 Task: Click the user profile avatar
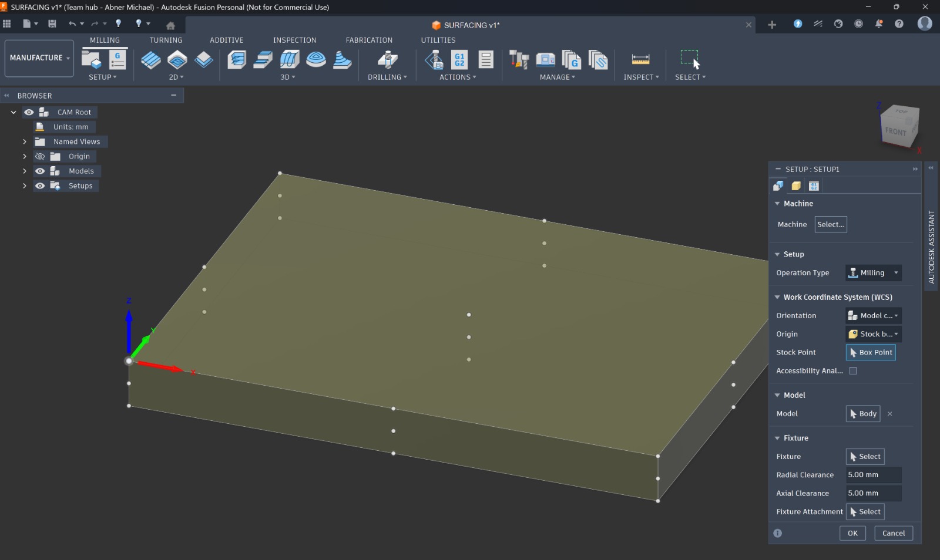click(925, 23)
